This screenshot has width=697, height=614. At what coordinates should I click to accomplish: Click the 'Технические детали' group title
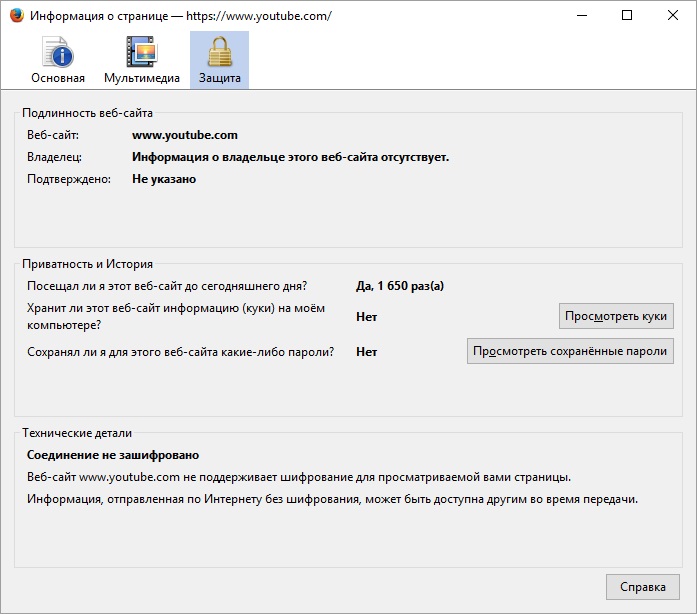pos(77,433)
